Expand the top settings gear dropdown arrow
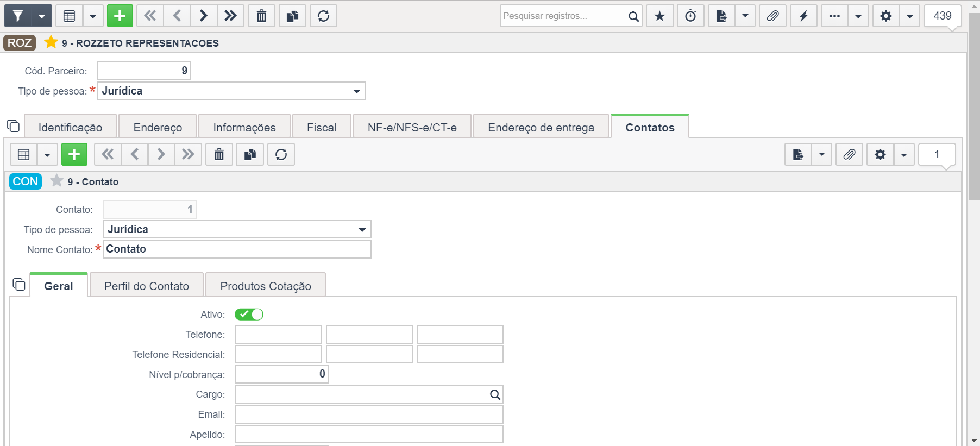The height and width of the screenshot is (446, 980). 909,16
